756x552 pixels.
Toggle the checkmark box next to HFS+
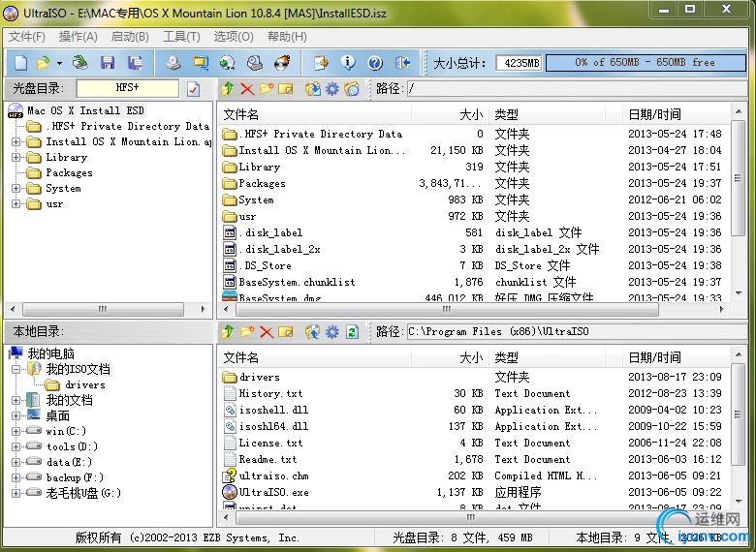click(193, 89)
